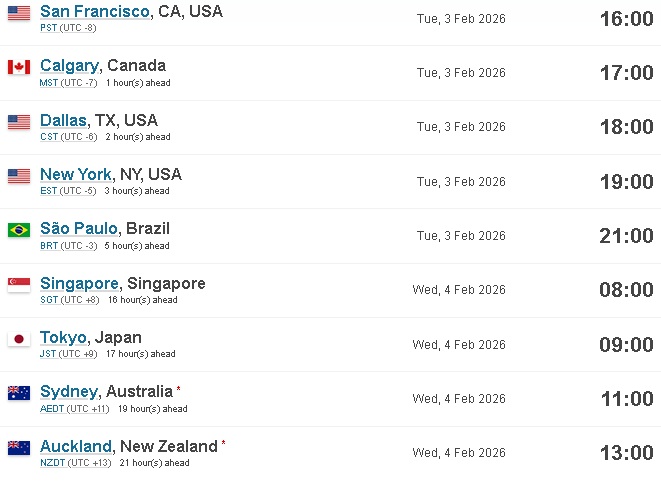Click the Brazil flag beside São Paulo
661x484 pixels.
[x=19, y=230]
